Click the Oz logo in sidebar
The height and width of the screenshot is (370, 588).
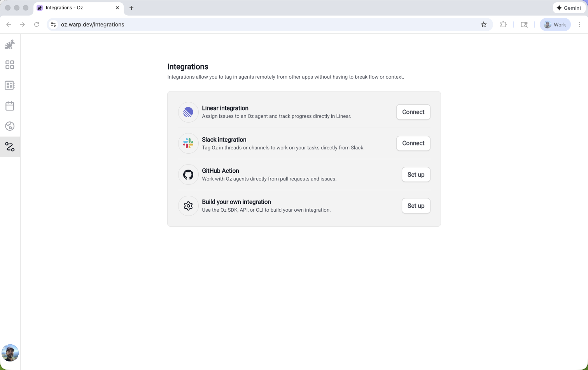coord(10,44)
